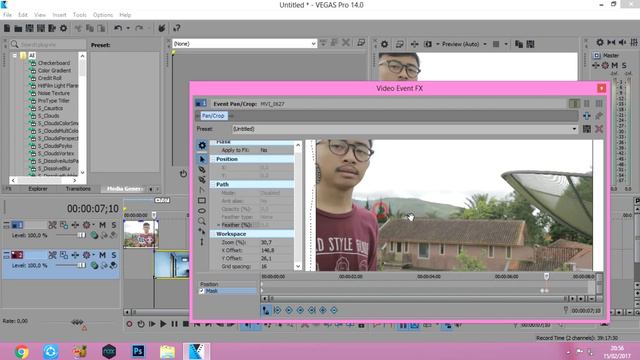Open the View menu

click(x=40, y=15)
